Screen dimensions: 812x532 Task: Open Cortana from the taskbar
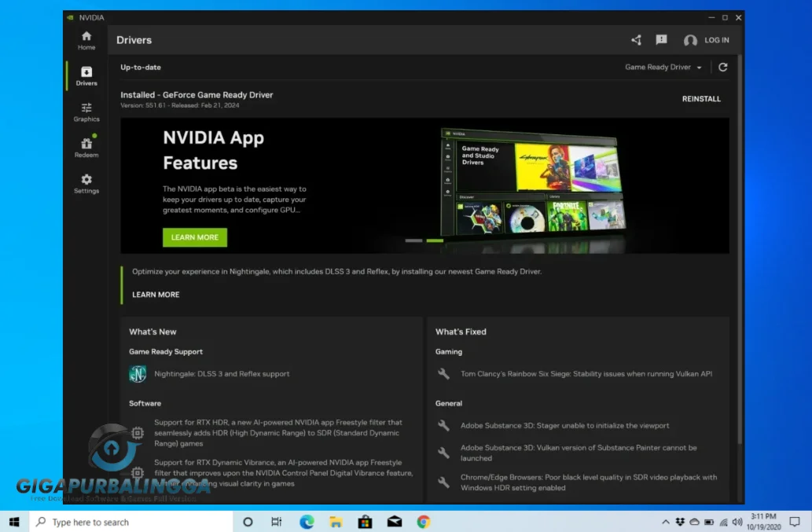point(248,522)
